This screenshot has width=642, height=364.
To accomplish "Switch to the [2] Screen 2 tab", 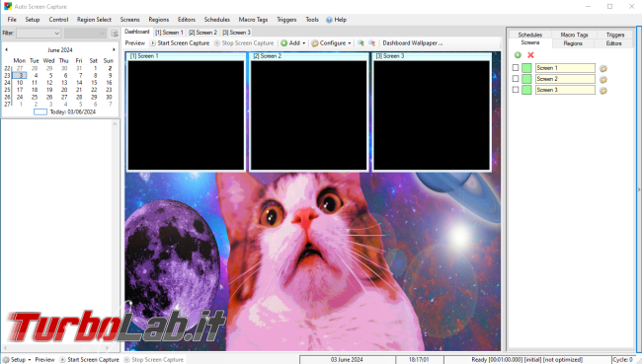I will (202, 33).
